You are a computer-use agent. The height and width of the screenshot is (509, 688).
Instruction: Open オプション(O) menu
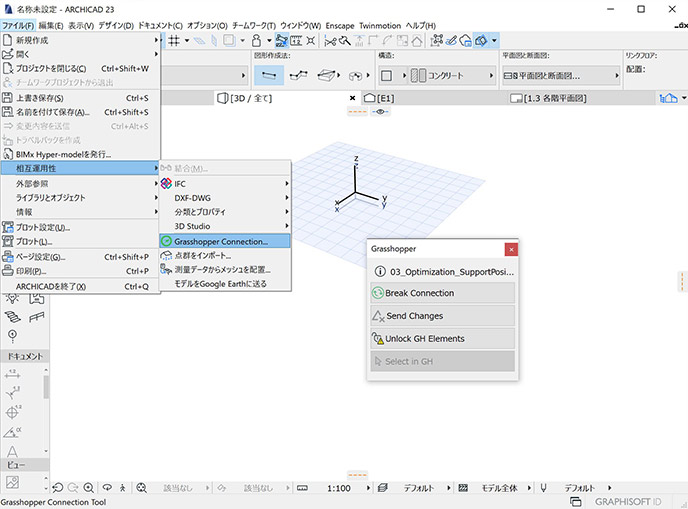[x=207, y=25]
